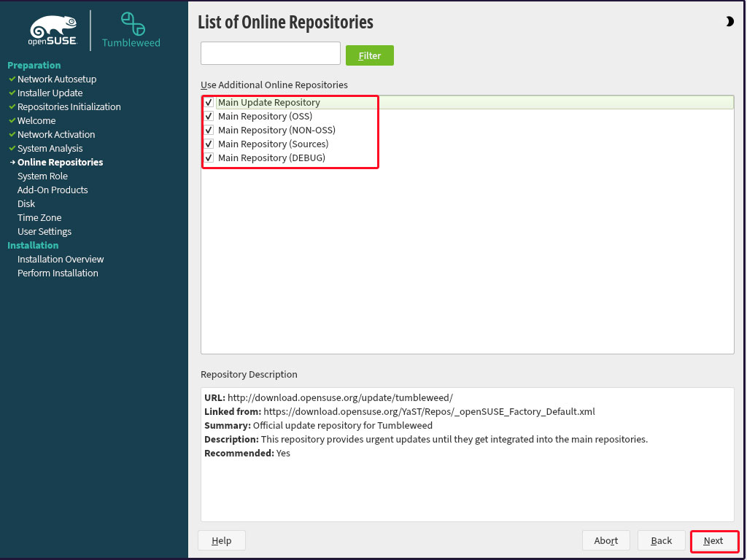Click the Perform Installation sidebar step

pos(58,273)
